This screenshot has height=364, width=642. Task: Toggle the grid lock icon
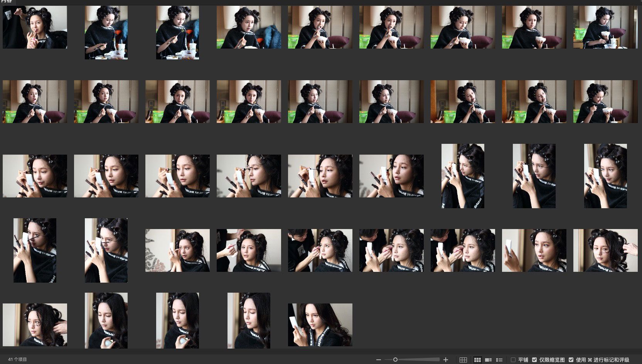(463, 360)
